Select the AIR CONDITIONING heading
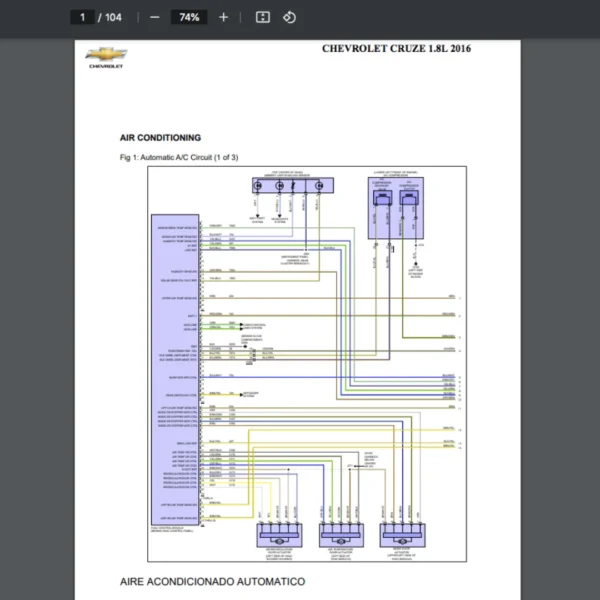This screenshot has width=600, height=600. tap(160, 138)
